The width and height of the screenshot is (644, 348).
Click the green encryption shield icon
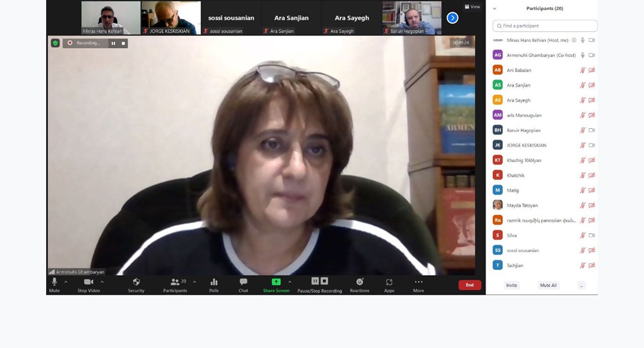[x=55, y=43]
